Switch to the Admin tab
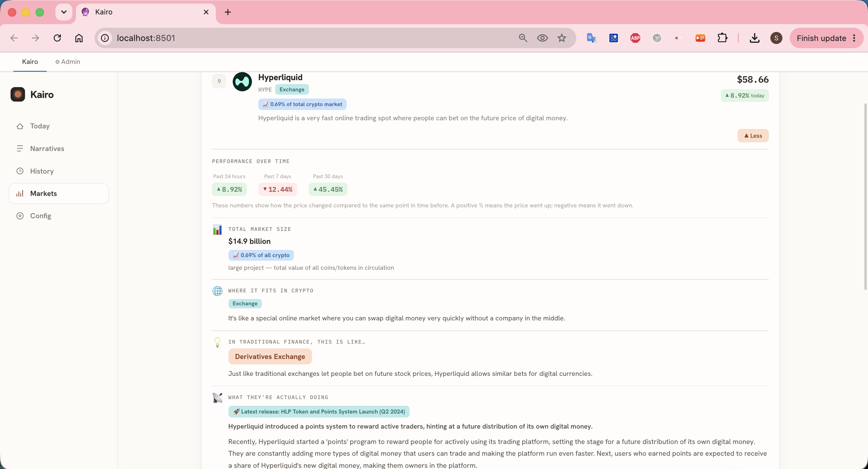Screen dimensions: 868x469 point(68,62)
